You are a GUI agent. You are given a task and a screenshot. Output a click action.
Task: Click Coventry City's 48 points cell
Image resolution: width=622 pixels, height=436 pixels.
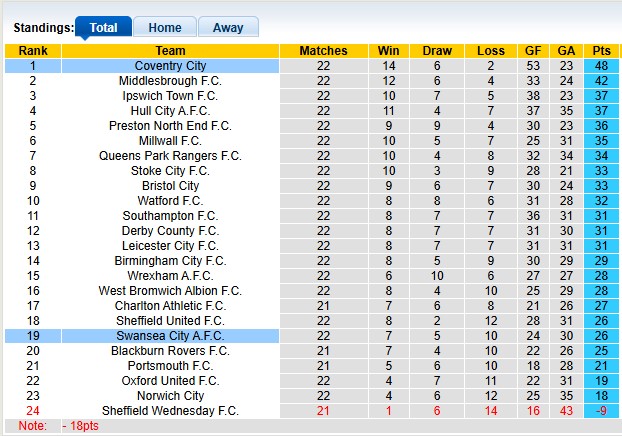tap(602, 66)
